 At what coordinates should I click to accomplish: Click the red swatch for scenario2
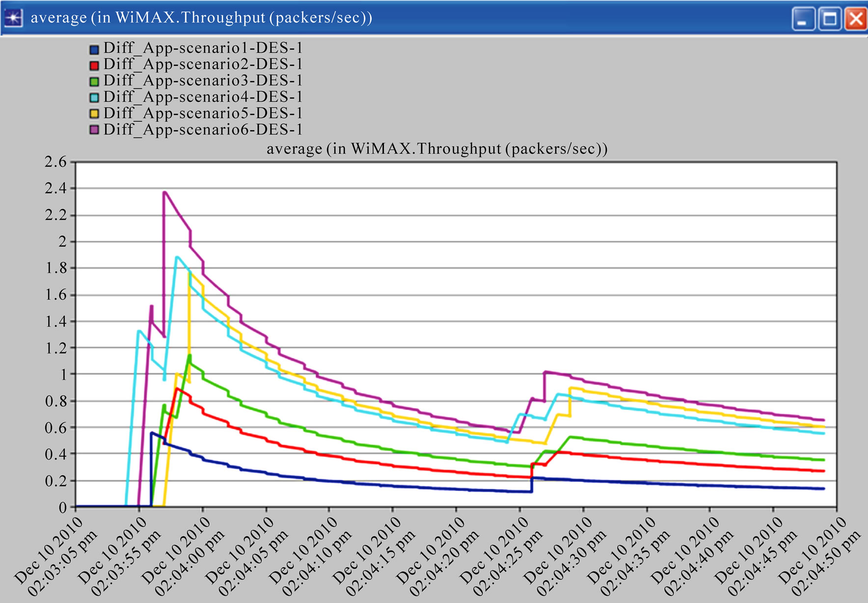pyautogui.click(x=94, y=65)
